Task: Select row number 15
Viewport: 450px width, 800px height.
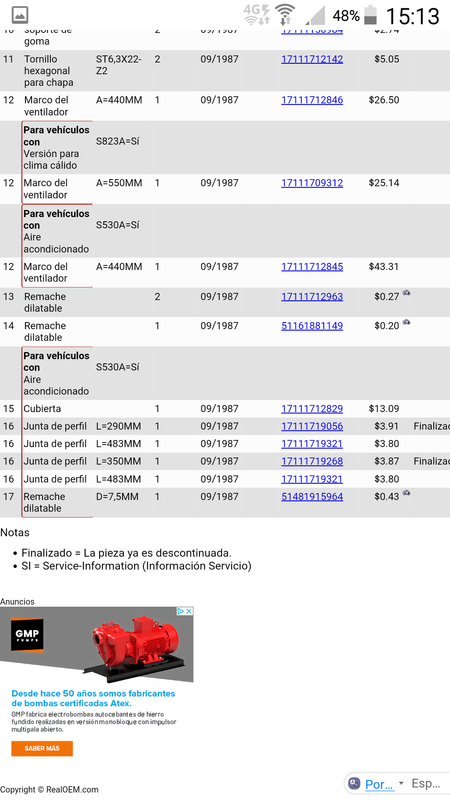Action: (x=8, y=409)
